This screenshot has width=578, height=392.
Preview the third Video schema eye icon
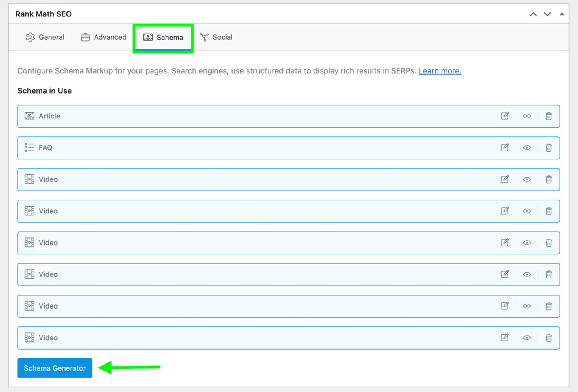pos(527,243)
